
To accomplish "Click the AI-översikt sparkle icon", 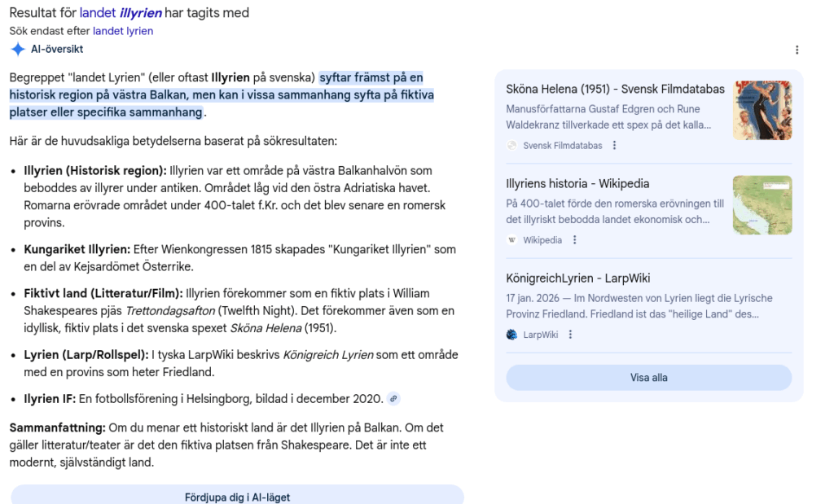I will point(18,49).
